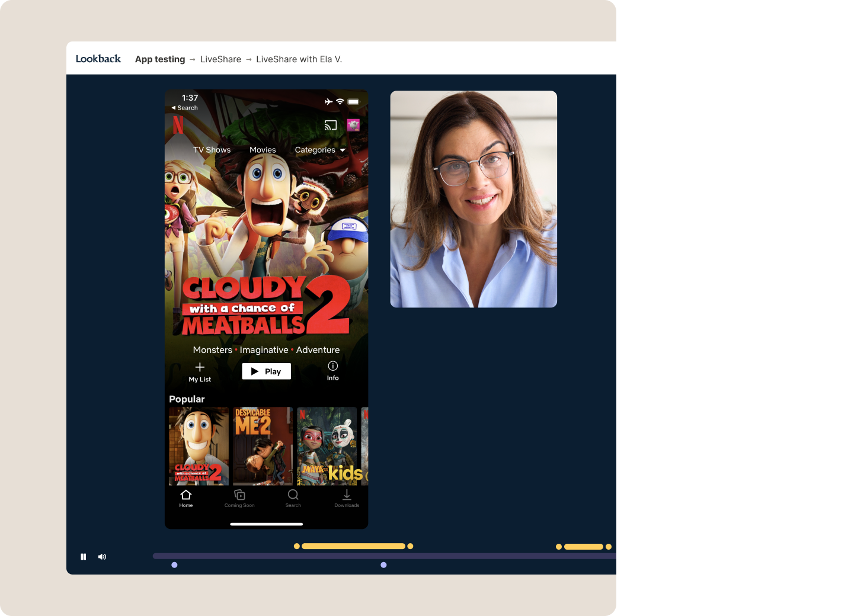The image size is (851, 616).
Task: Open the Movies tab
Action: [x=263, y=150]
